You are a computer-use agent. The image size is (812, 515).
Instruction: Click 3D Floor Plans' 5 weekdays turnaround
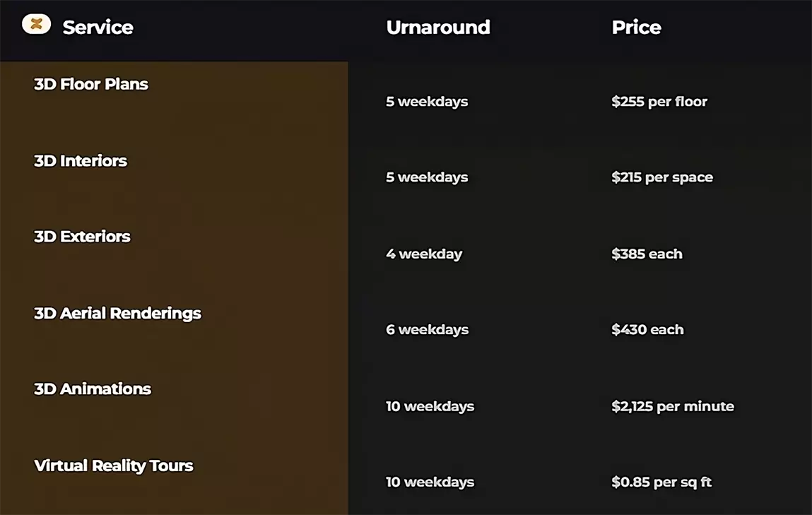(427, 102)
